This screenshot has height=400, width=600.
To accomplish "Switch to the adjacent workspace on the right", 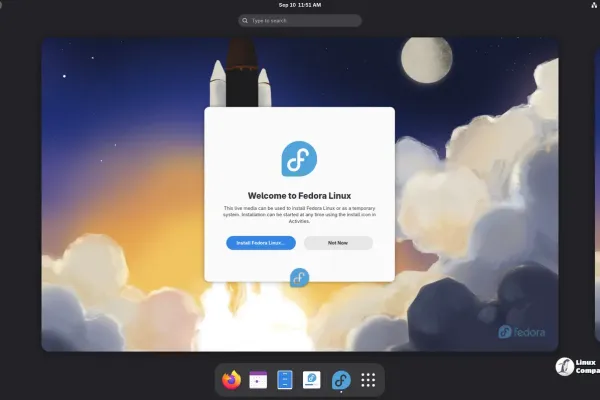I will [x=597, y=195].
